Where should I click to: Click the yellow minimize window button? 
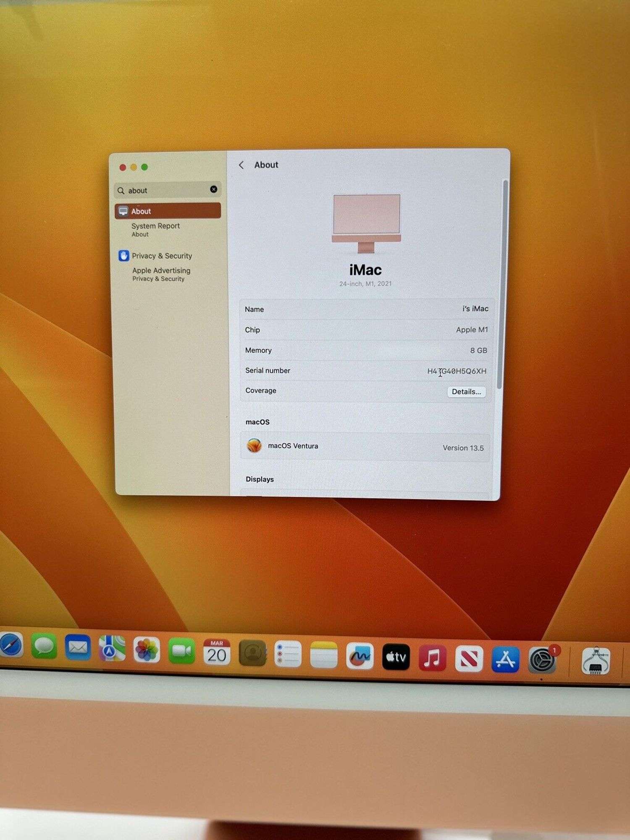tap(134, 168)
